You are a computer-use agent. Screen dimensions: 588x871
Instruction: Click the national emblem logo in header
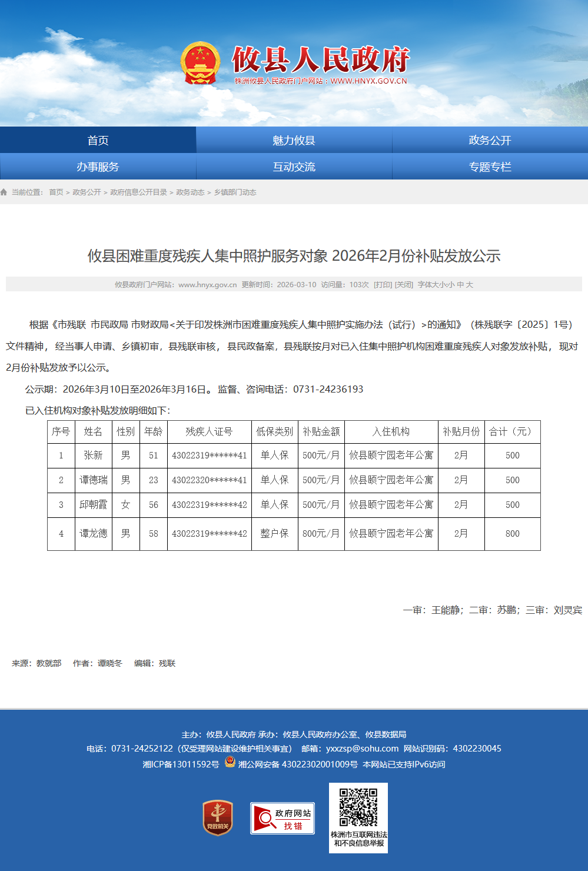tap(200, 64)
